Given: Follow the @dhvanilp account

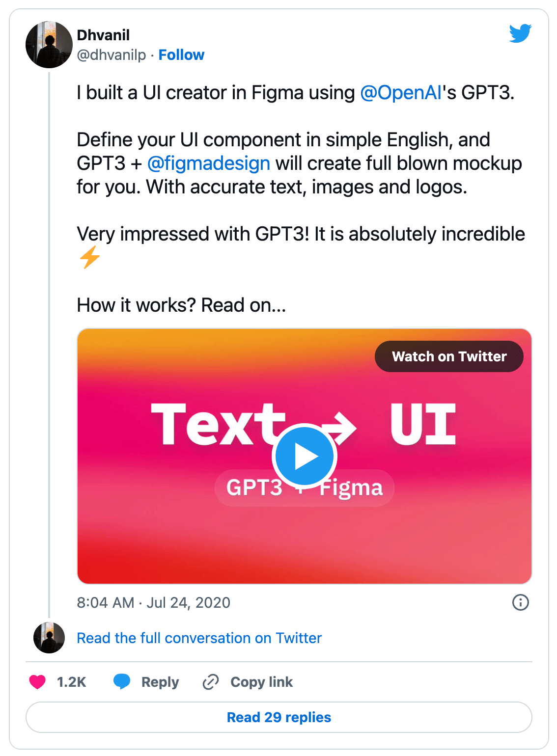Looking at the screenshot, I should pos(181,55).
